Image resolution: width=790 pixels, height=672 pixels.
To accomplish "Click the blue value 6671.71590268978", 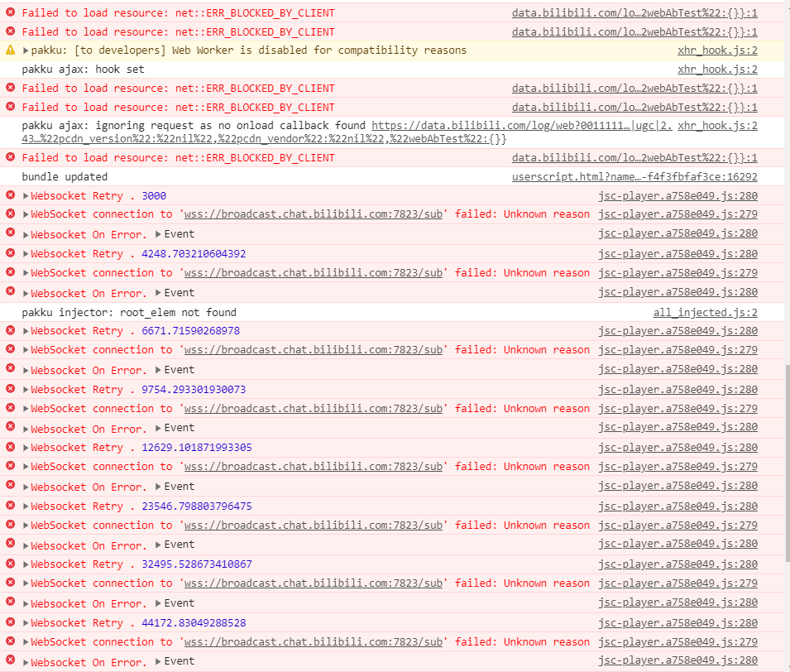I will (x=190, y=331).
